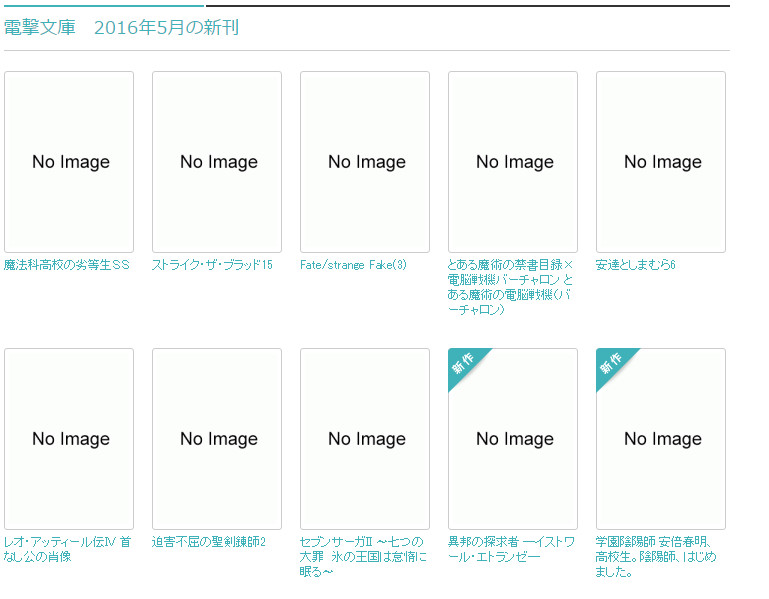The height and width of the screenshot is (599, 769).
Task: Follow the ストライク・ザ・ブラッド15 text link
Action: pos(212,265)
